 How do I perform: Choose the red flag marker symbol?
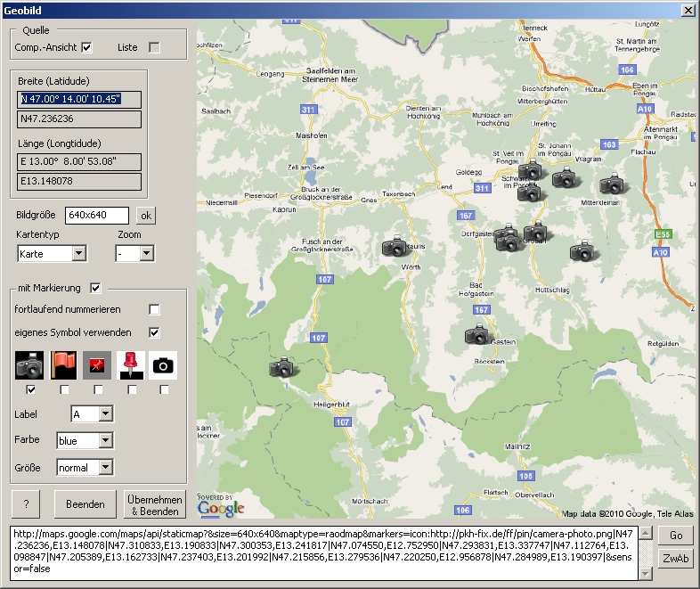coord(64,365)
